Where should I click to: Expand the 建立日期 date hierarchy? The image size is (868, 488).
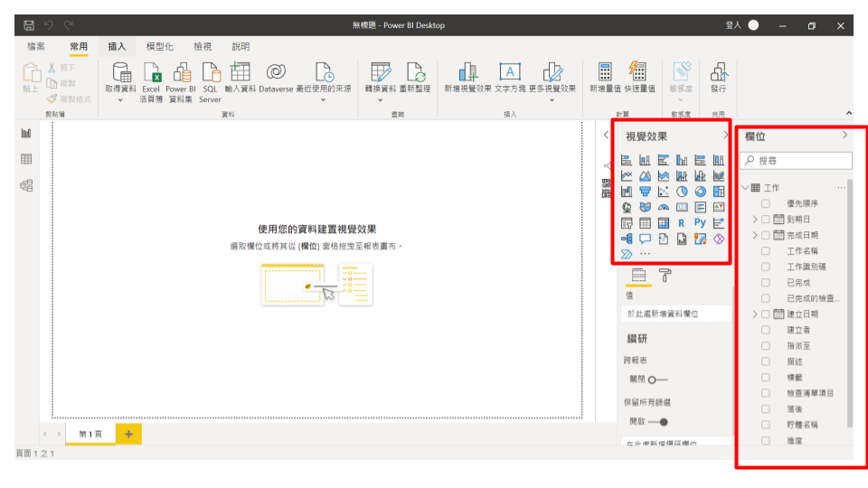(754, 314)
